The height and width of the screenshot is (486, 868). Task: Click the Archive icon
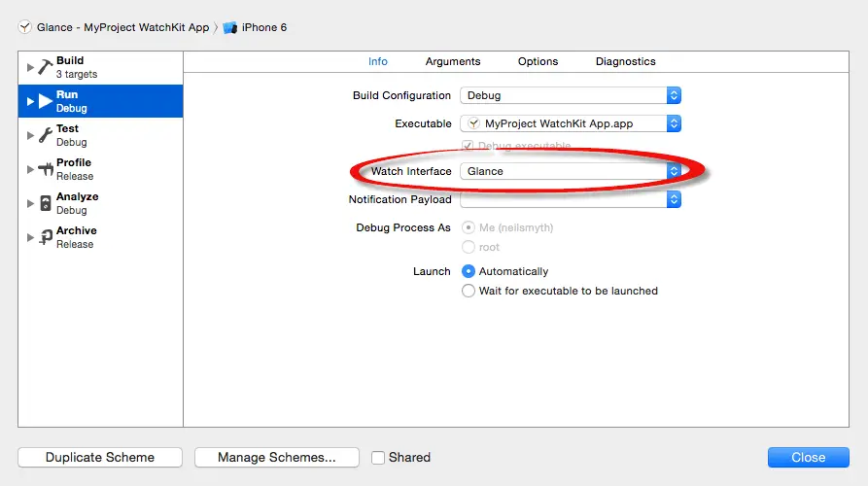46,237
